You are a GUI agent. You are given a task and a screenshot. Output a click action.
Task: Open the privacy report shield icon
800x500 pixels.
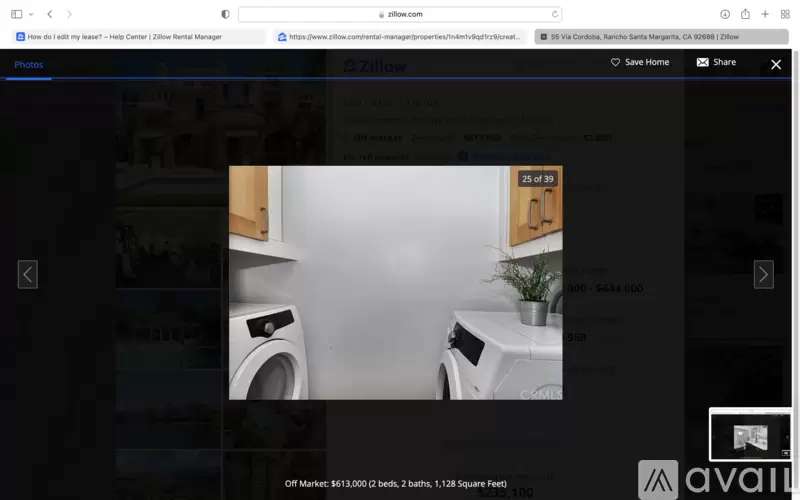click(225, 14)
